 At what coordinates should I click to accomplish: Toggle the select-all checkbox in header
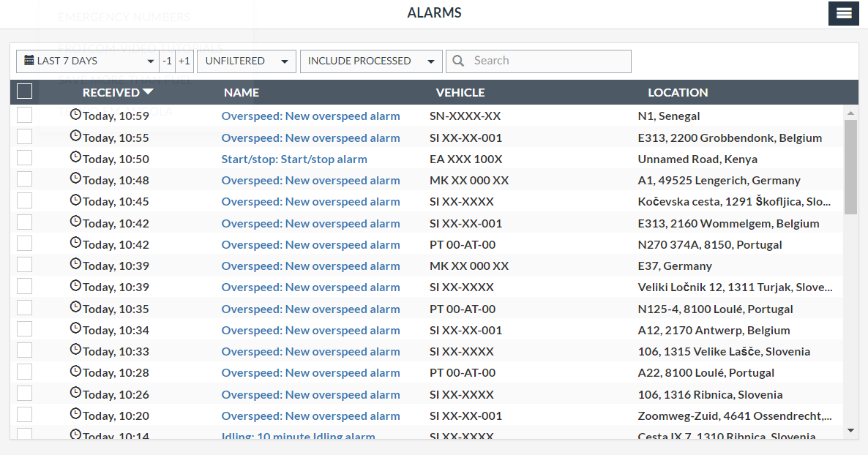coord(24,91)
